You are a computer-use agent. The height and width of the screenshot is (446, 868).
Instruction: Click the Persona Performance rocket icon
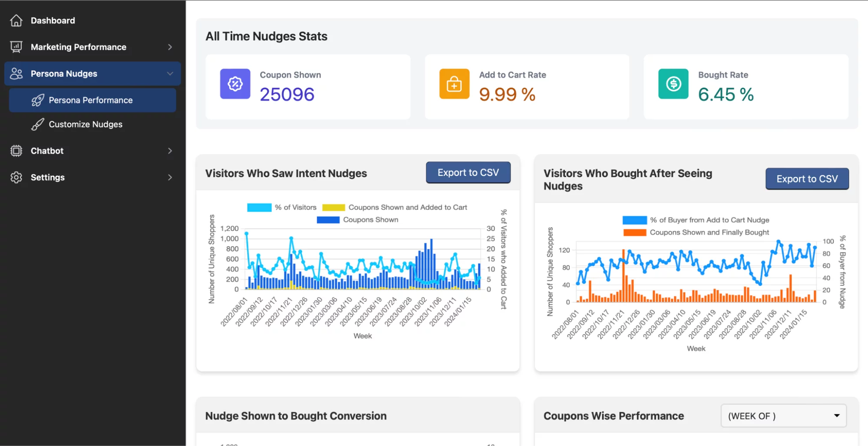38,100
